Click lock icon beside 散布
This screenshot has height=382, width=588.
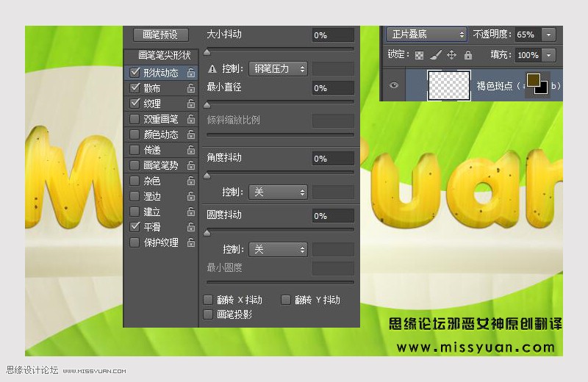pos(191,87)
